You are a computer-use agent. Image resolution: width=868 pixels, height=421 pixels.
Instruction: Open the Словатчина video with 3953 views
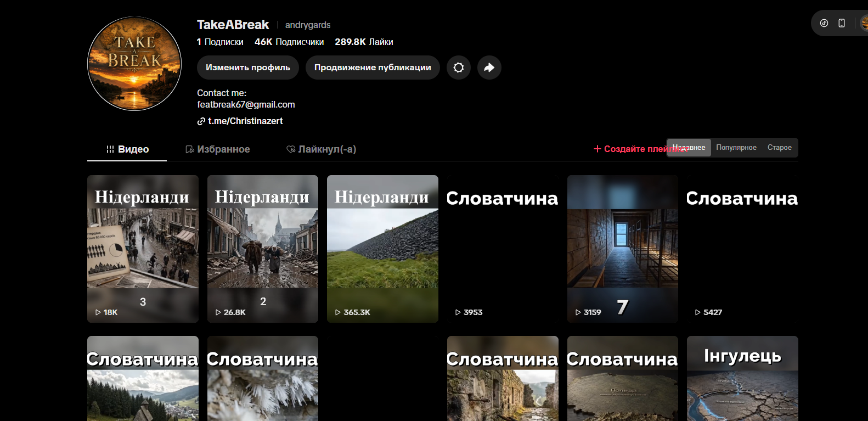(x=503, y=249)
